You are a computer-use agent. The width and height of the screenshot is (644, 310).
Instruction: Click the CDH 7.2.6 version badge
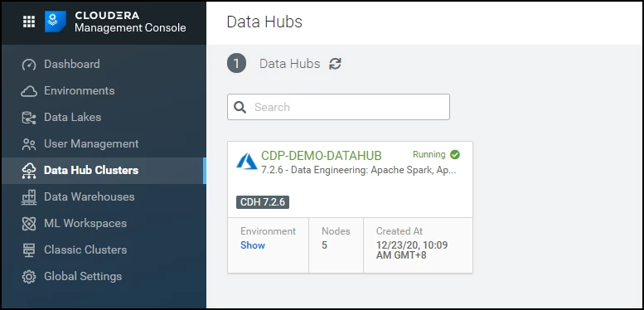click(263, 202)
